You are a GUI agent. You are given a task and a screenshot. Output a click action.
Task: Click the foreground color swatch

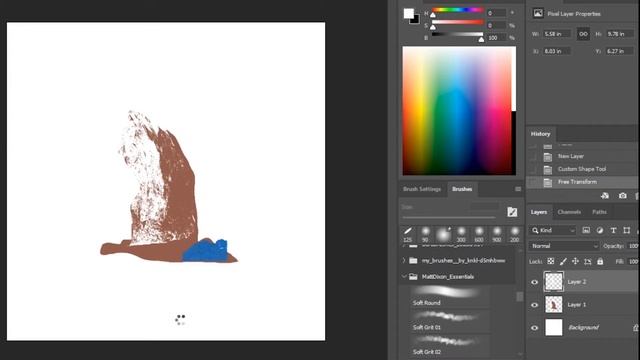click(409, 13)
